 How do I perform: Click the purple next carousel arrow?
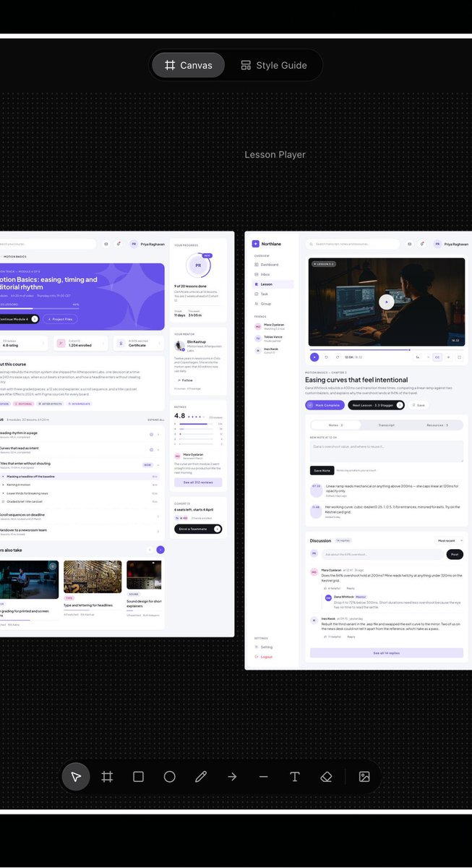tap(160, 550)
